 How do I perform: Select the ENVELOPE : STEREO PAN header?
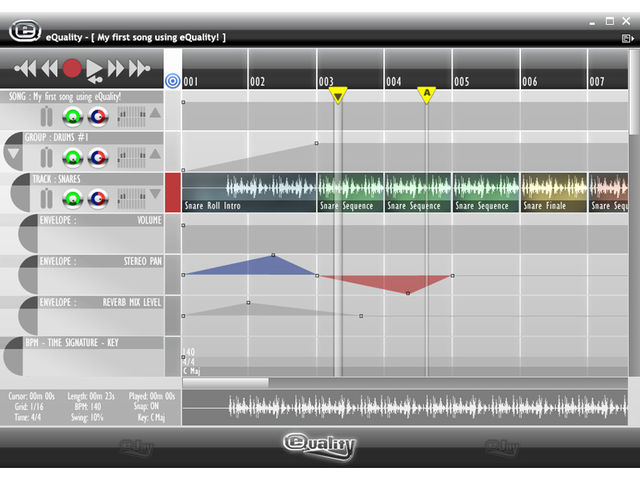click(x=100, y=261)
